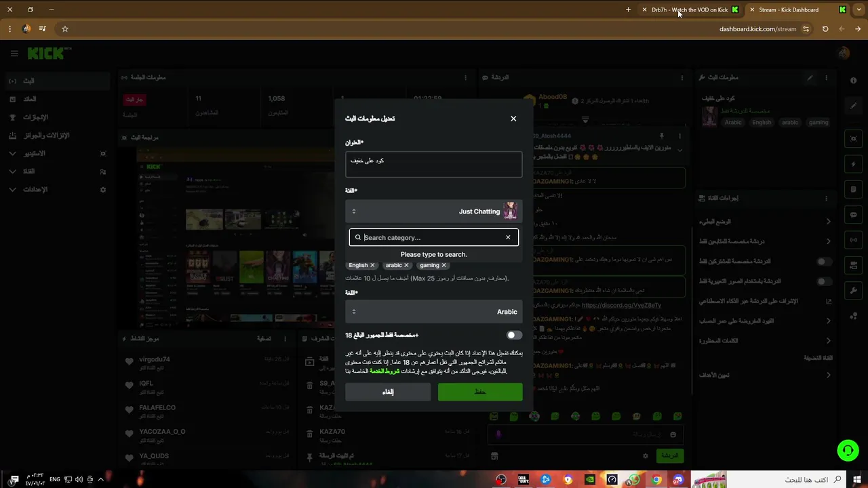This screenshot has width=868, height=488.
Task: Toggle subscribers-only chat switch
Action: pyautogui.click(x=824, y=261)
